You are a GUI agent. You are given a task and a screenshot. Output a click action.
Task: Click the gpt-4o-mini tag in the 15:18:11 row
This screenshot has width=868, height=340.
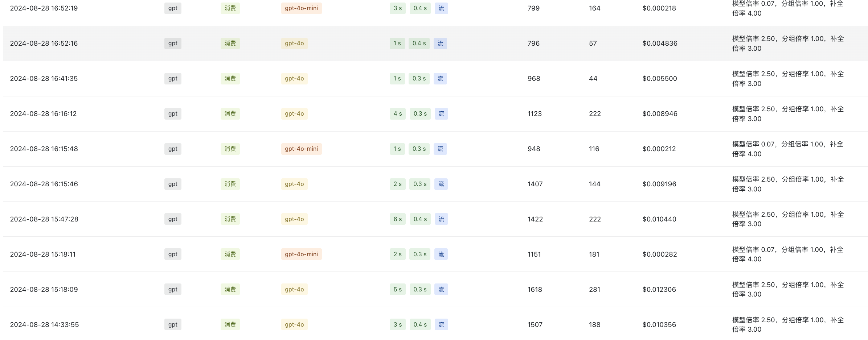[x=301, y=254]
